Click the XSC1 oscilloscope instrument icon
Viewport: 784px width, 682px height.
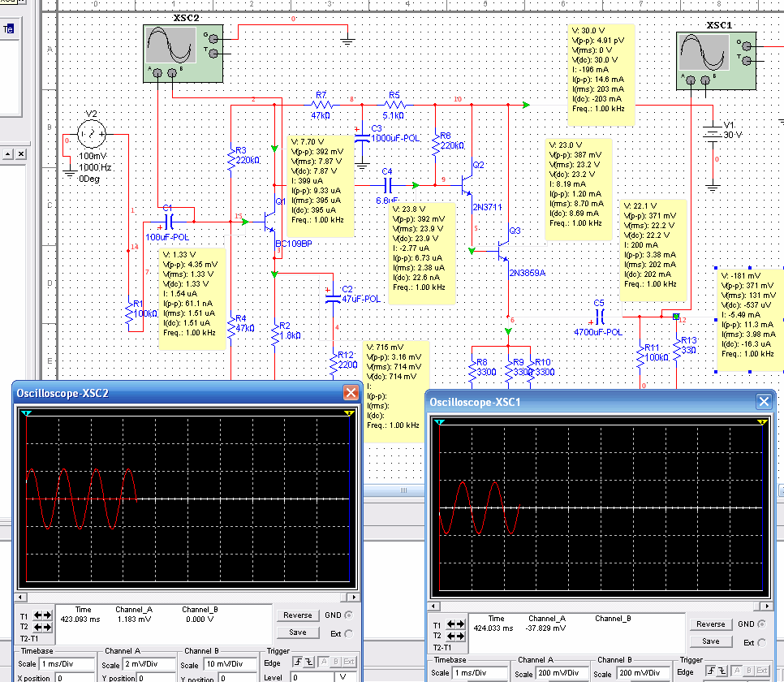pos(716,61)
